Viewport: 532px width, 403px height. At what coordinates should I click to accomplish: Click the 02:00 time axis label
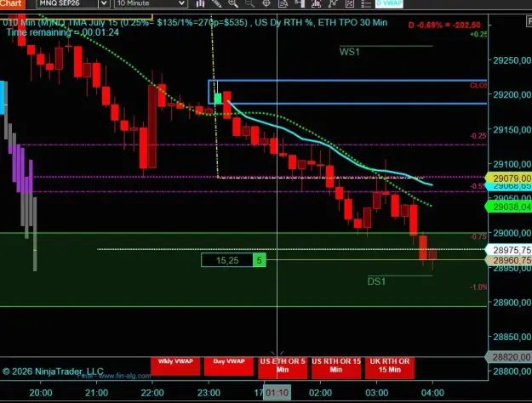[321, 393]
